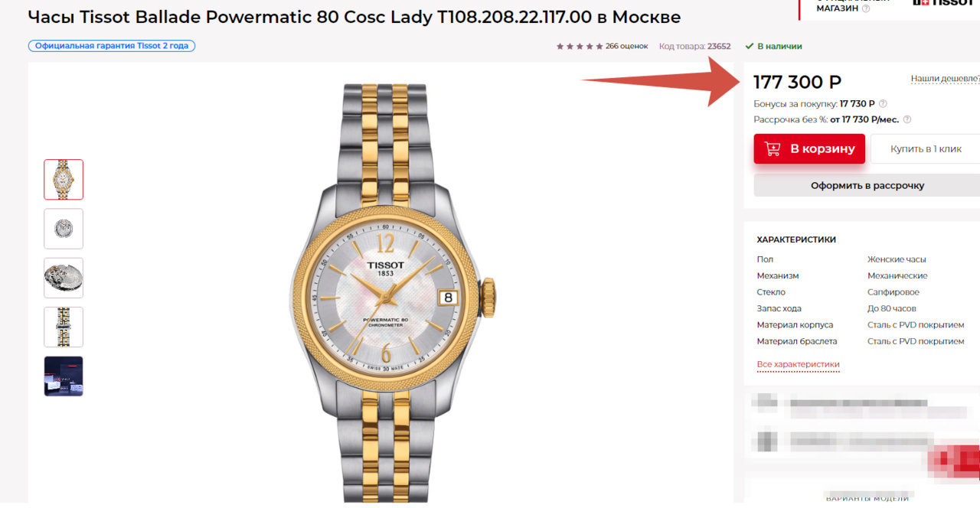Click the green В наличии checkmark
Screen dimensions: 980x508
tap(750, 46)
